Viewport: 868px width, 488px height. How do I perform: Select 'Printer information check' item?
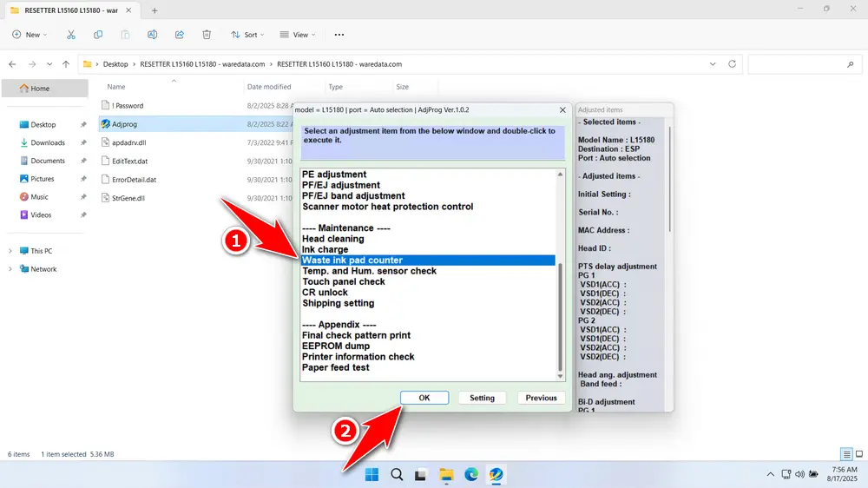tap(358, 357)
